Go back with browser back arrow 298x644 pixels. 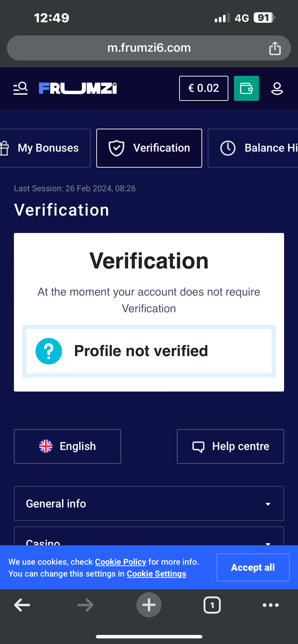22,605
